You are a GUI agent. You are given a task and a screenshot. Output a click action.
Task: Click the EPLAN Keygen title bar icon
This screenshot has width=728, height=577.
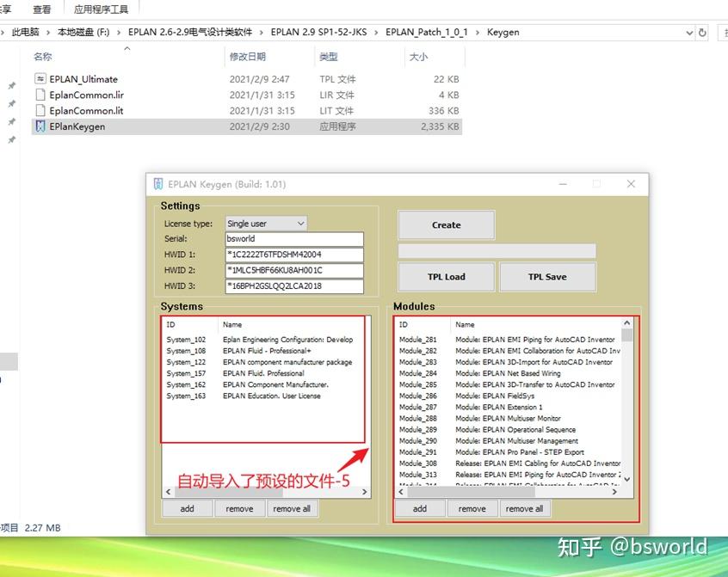coord(157,184)
